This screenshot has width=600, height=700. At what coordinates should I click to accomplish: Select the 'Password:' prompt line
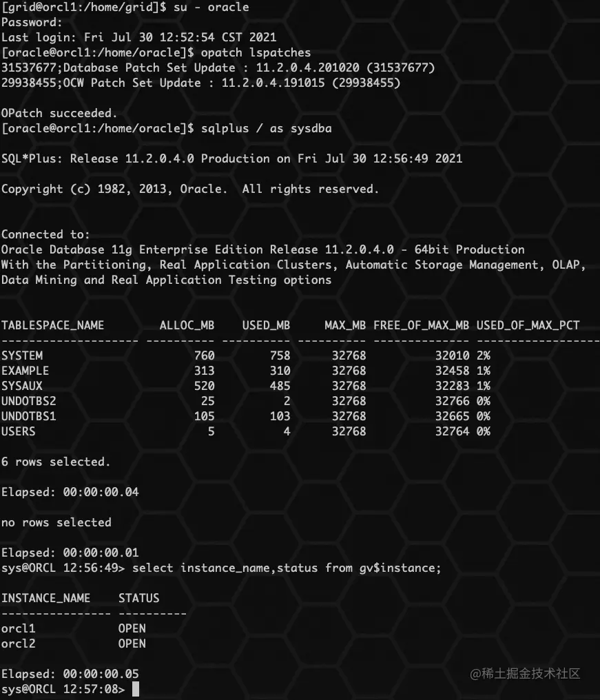[32, 22]
